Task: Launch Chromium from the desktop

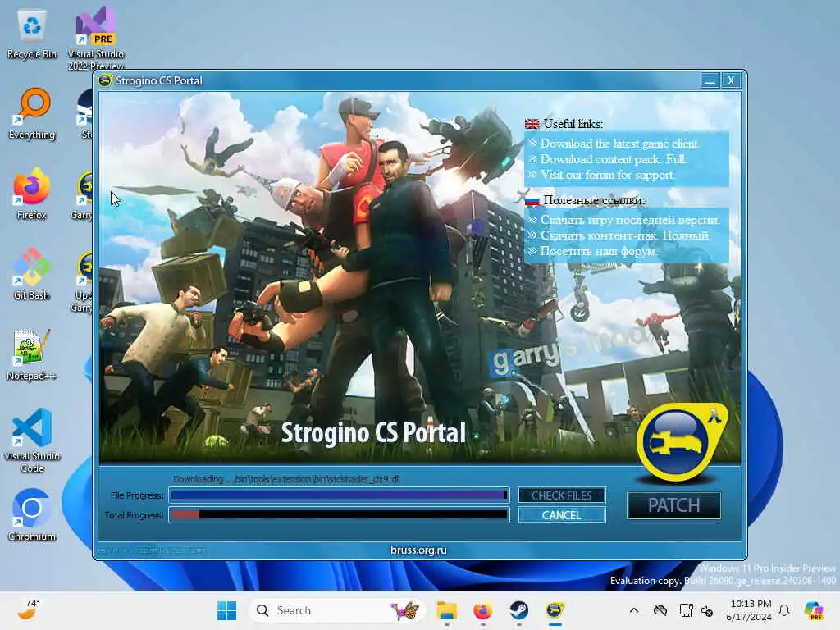Action: click(32, 515)
